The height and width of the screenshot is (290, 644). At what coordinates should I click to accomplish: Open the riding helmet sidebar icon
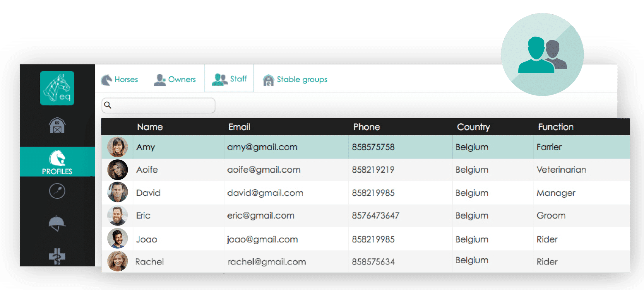pos(57,223)
